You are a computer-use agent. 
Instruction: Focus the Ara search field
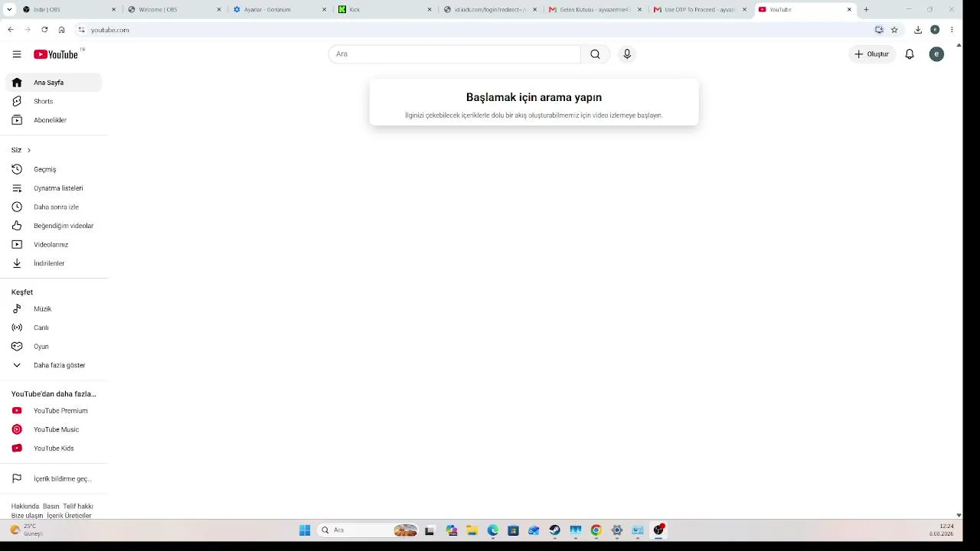coord(455,54)
